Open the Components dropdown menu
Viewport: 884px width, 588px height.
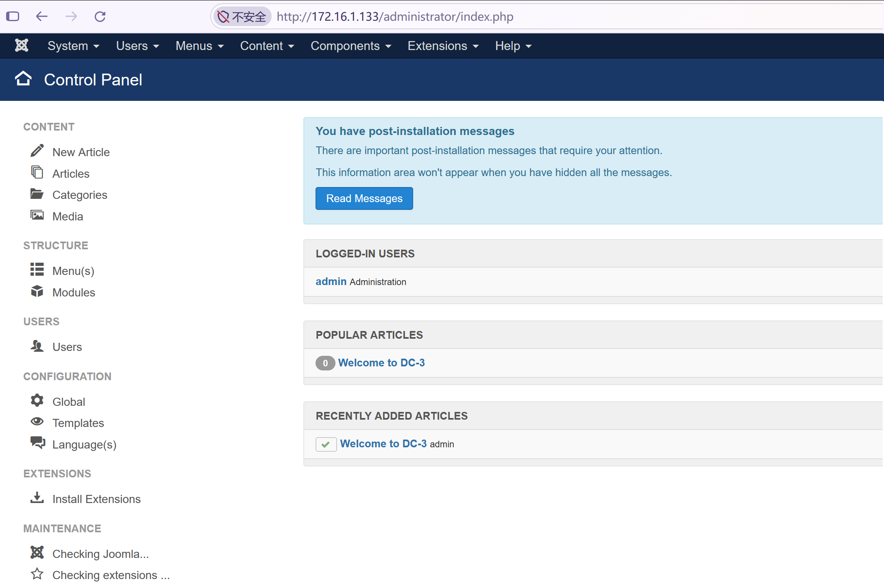tap(351, 46)
